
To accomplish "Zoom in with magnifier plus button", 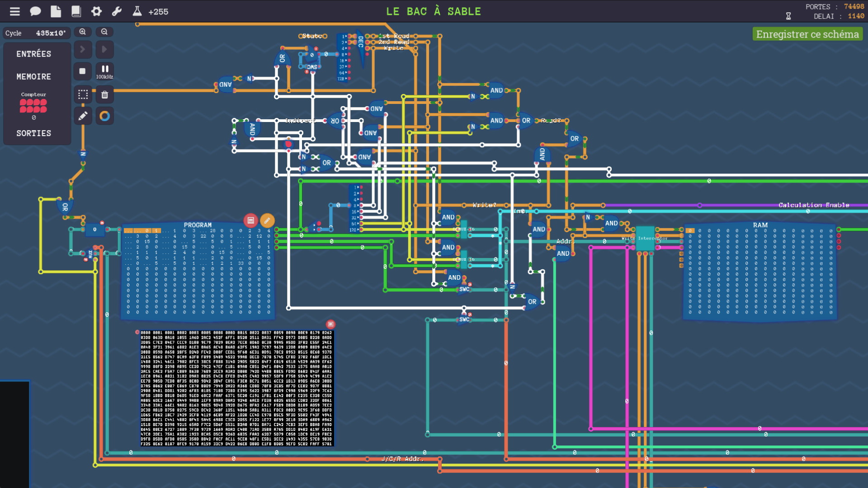I will [83, 32].
